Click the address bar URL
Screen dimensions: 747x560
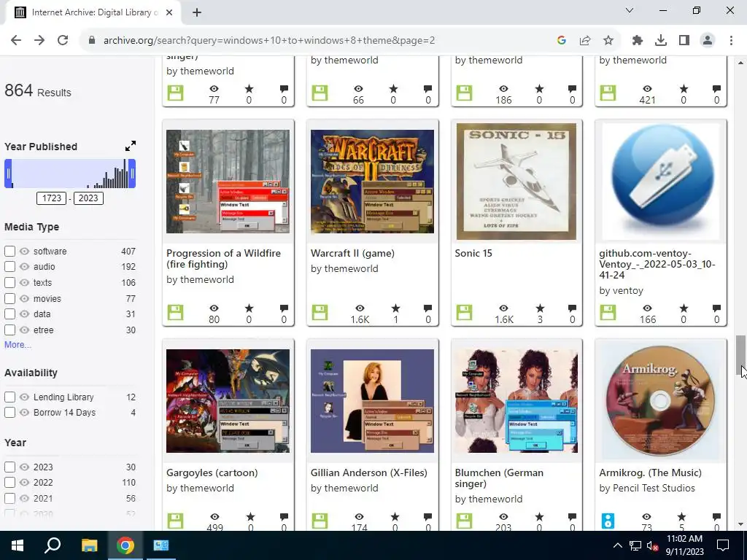click(x=269, y=41)
